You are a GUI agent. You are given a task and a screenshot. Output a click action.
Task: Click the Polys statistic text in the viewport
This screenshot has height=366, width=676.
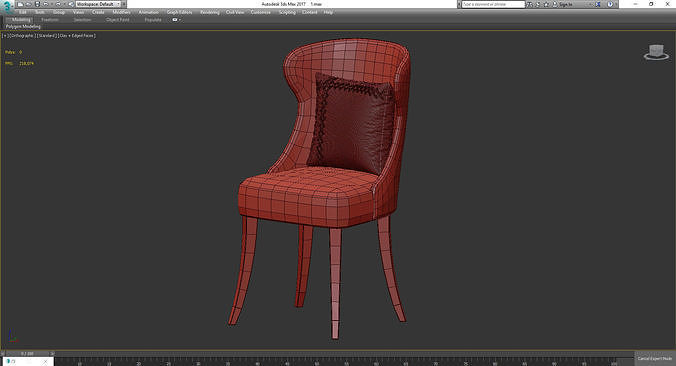[13, 52]
